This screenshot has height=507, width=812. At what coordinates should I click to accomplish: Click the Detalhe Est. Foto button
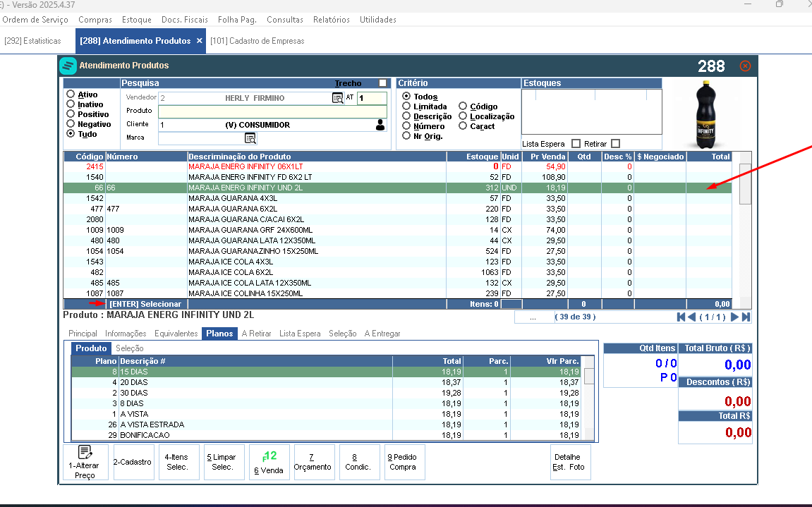tap(569, 462)
